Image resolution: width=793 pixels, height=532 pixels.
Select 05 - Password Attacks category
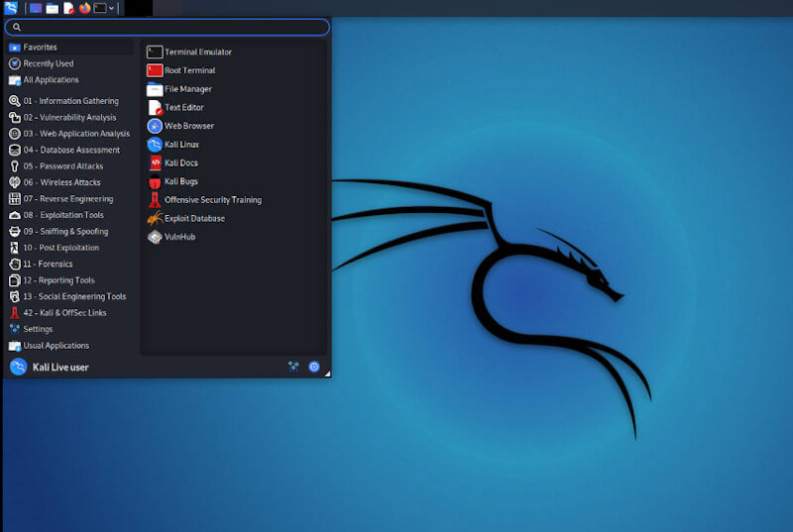click(70, 166)
